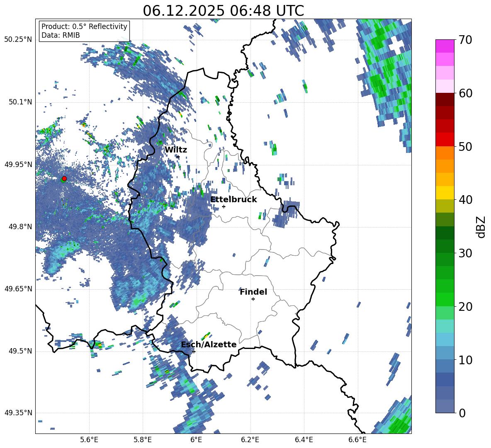491x448 pixels.
Task: Click the 49.8°N latitude label
Action: click(20, 227)
